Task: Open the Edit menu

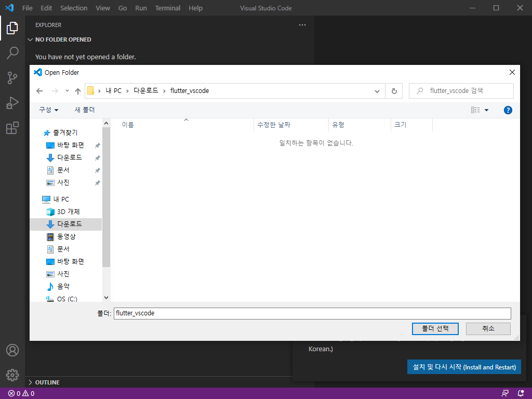Action: tap(46, 8)
